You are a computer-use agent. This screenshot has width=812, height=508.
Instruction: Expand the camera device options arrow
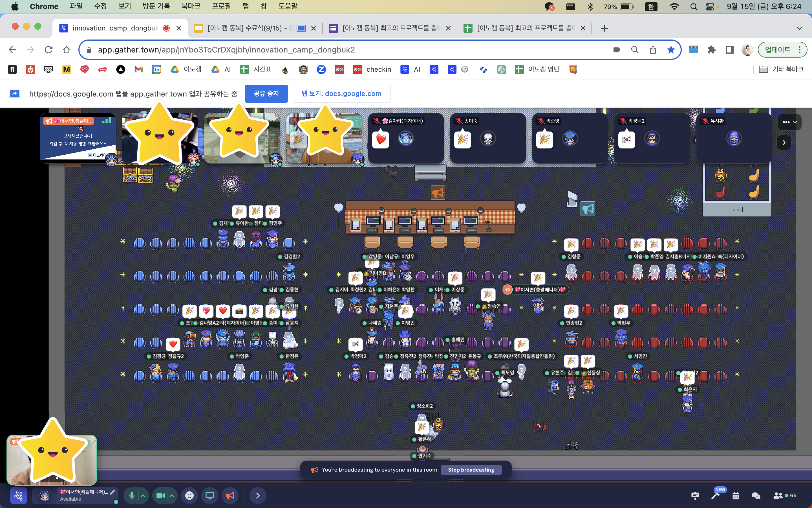(x=172, y=496)
